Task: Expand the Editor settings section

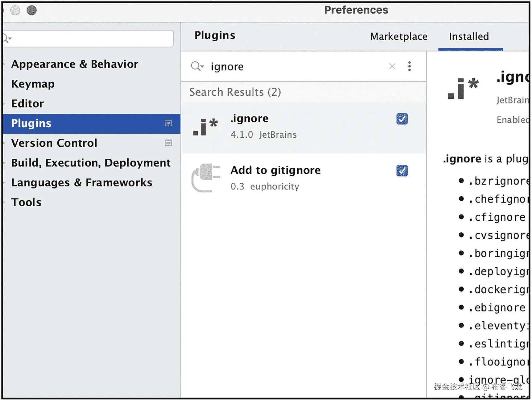Action: click(4, 103)
